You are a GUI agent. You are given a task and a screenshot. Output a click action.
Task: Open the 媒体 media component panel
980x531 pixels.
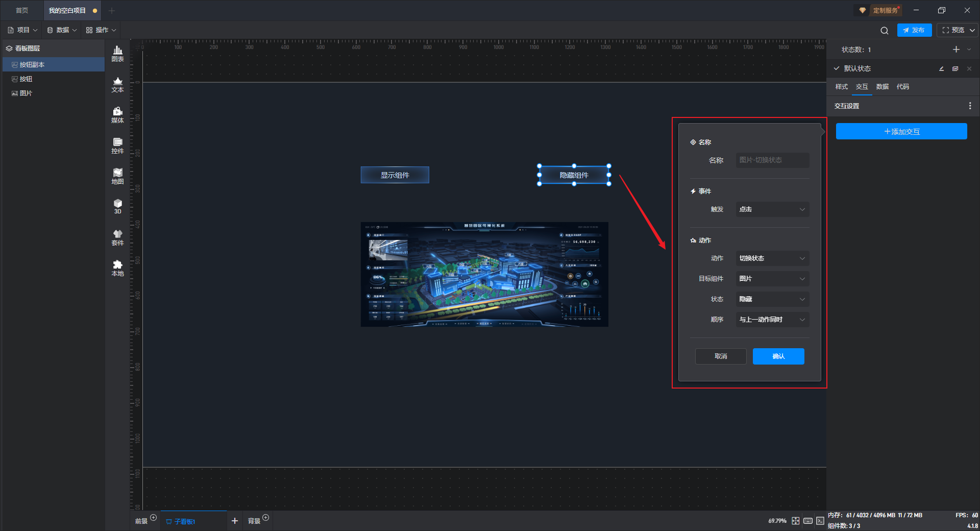(x=117, y=114)
